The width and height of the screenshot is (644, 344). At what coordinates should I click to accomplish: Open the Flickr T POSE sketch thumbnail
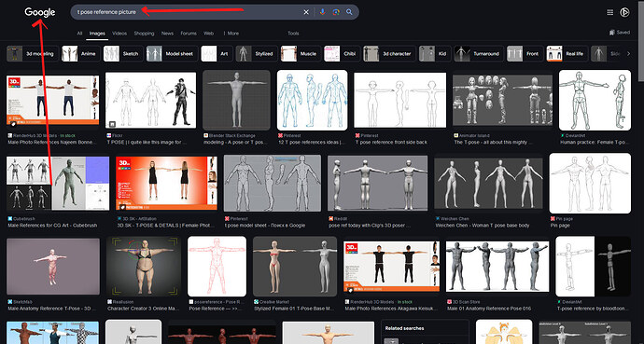[x=150, y=101]
